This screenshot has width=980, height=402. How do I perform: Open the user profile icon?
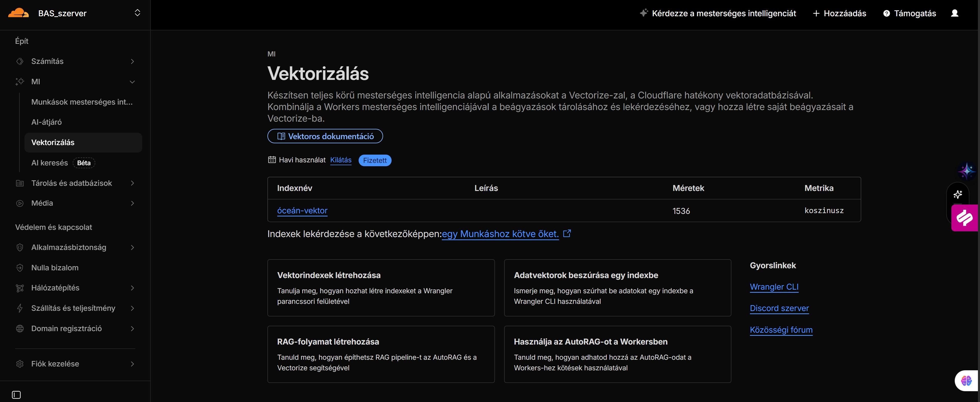954,13
